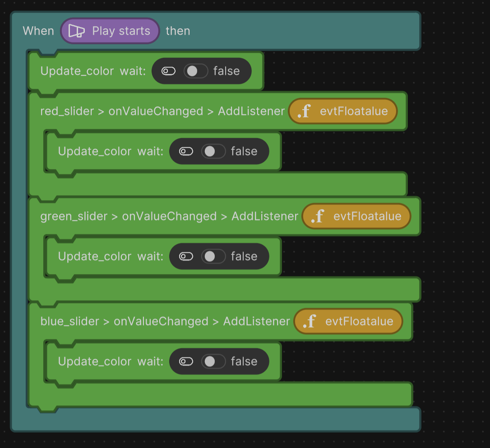Turn on the wait switch inside the green_slider listener
Screen dimensions: 490x448
[213, 256]
